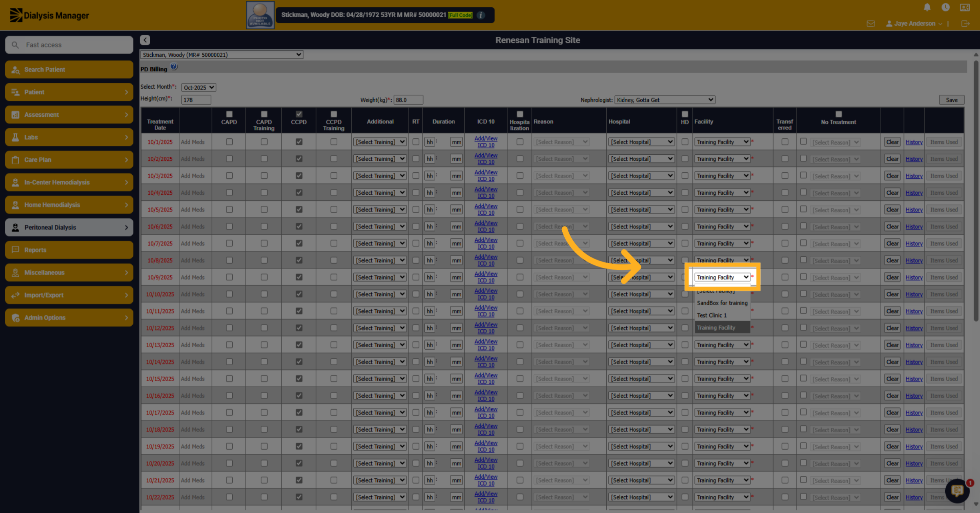Expand the Peritoneal Dialysis menu chevron
Screen dimensions: 980x513
pyautogui.click(x=126, y=227)
